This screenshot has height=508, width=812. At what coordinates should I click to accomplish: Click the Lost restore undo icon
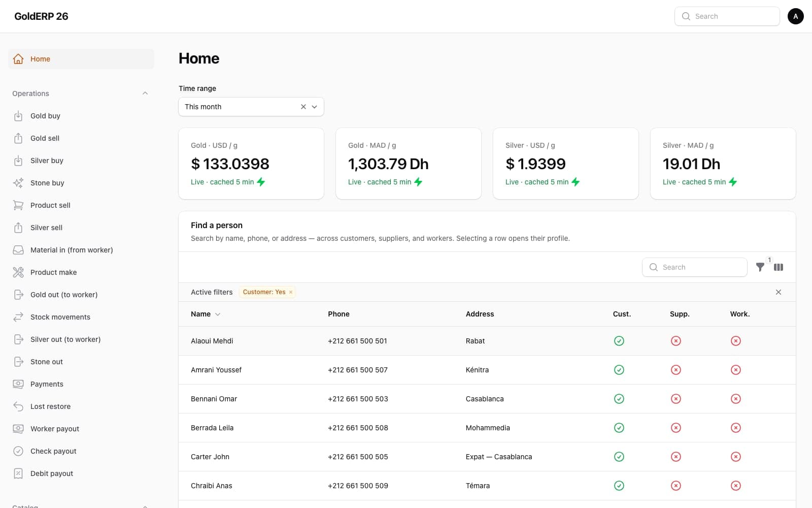click(18, 406)
